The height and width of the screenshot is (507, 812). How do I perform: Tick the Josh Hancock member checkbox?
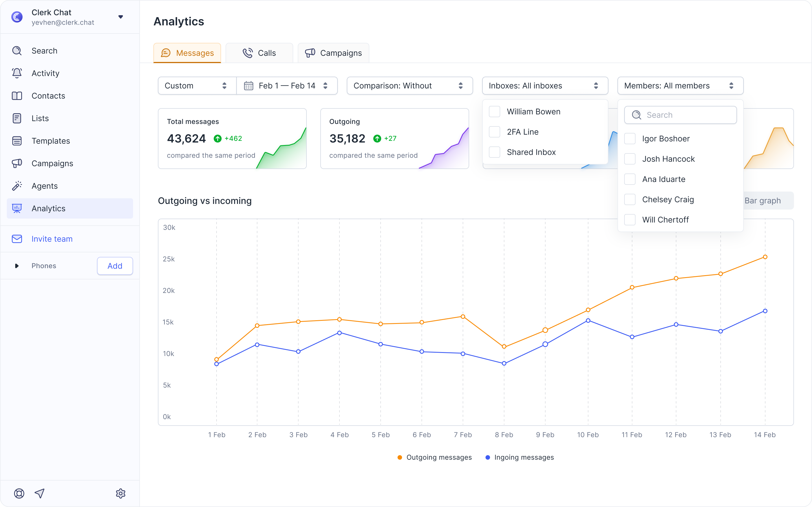pyautogui.click(x=630, y=159)
